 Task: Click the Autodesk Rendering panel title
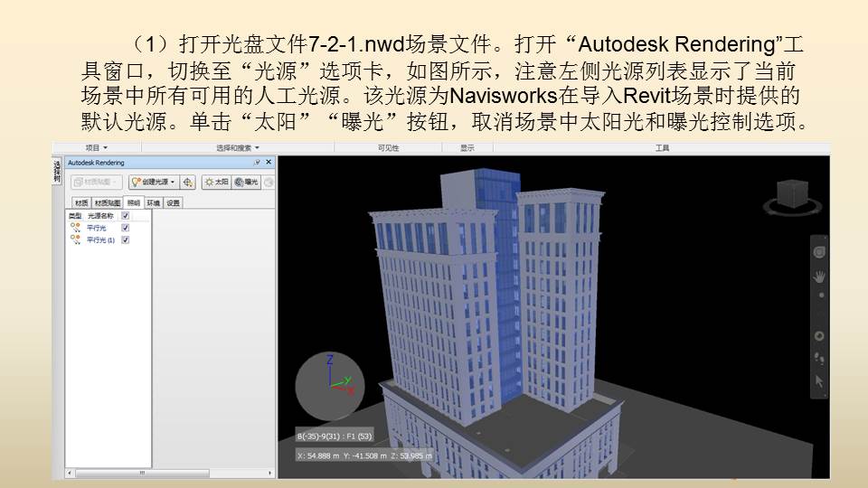97,163
